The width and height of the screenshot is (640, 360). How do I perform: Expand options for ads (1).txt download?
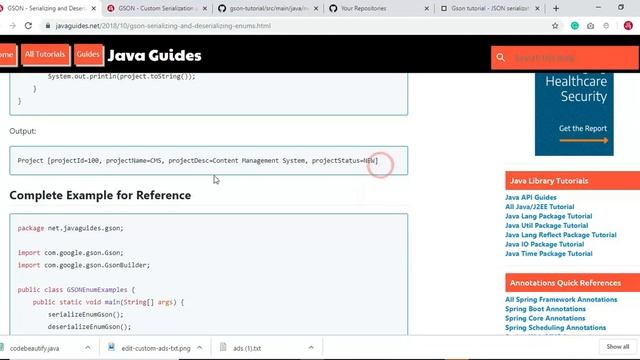click(x=311, y=348)
